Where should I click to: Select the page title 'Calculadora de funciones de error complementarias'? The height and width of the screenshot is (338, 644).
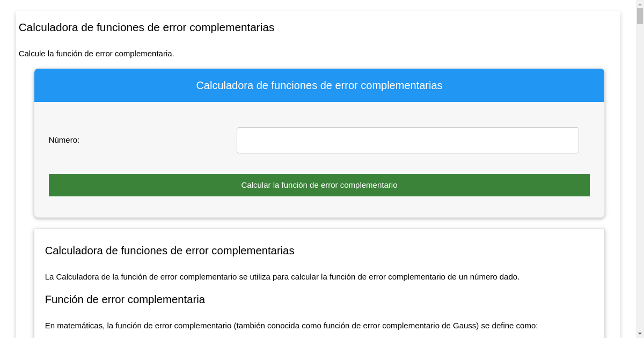click(x=146, y=27)
